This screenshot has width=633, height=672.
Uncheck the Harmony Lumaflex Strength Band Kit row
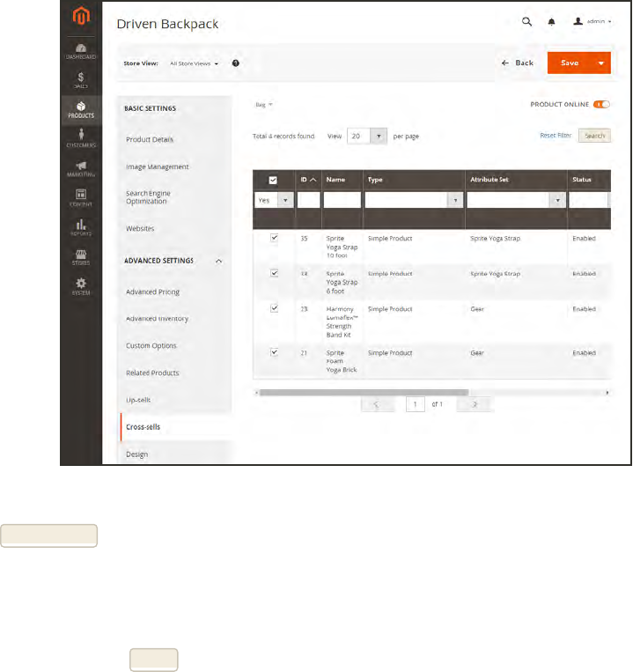(274, 308)
